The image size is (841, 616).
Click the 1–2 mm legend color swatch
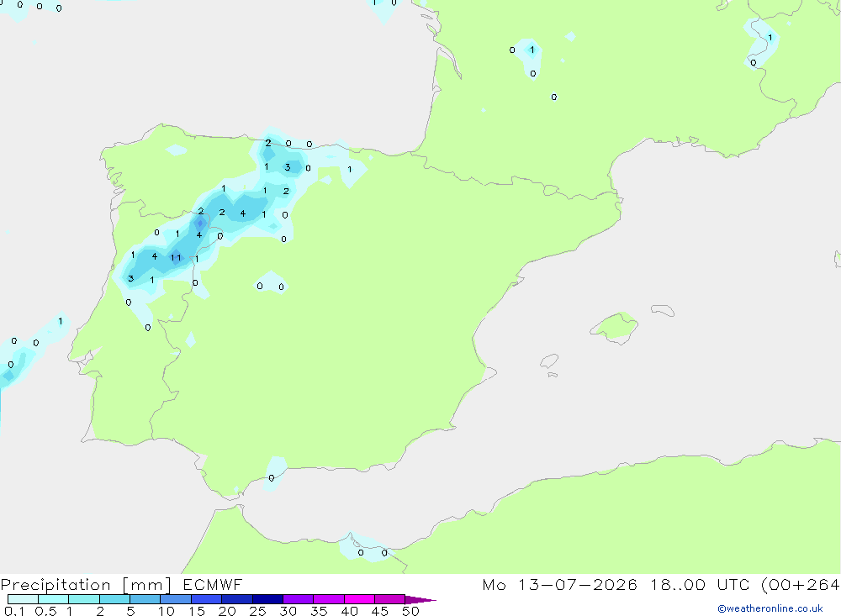click(83, 599)
